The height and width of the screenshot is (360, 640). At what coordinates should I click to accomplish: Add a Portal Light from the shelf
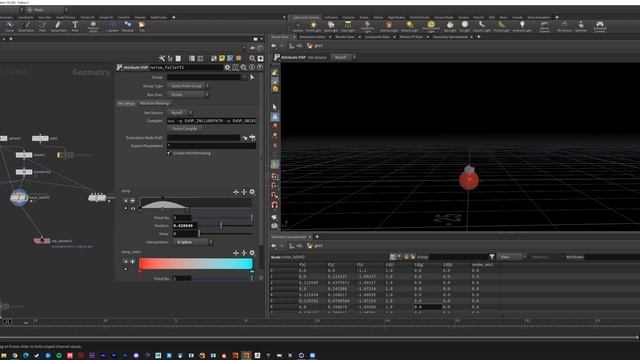(x=502, y=27)
